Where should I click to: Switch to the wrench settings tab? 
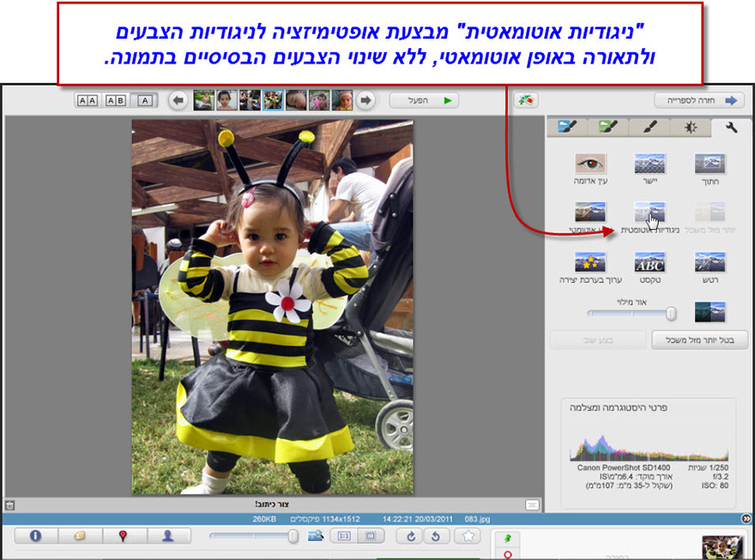click(732, 127)
